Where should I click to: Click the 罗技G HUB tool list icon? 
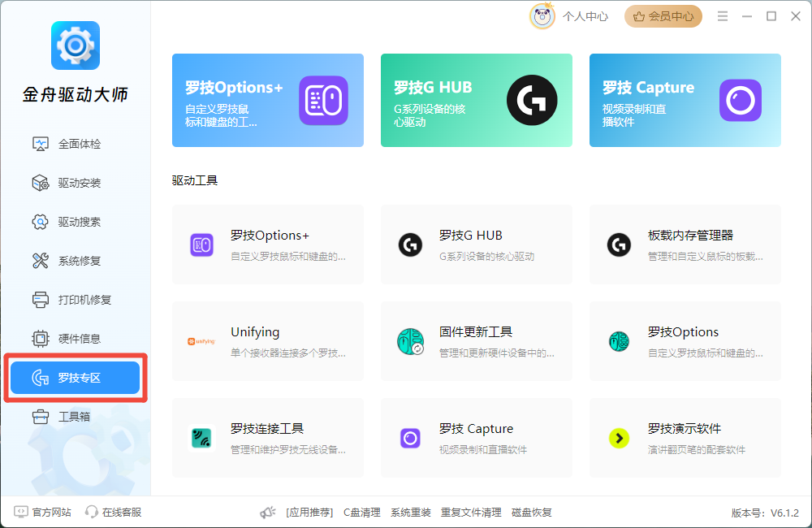[410, 245]
